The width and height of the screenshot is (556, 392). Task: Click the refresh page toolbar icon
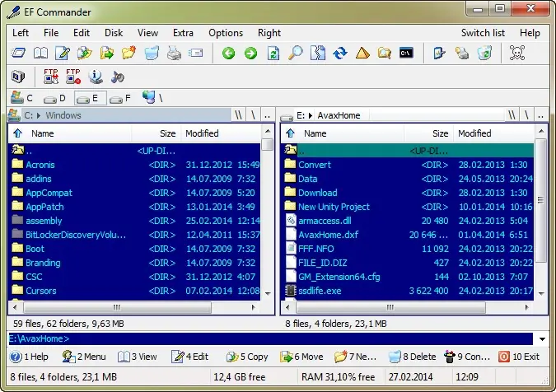pyautogui.click(x=273, y=54)
